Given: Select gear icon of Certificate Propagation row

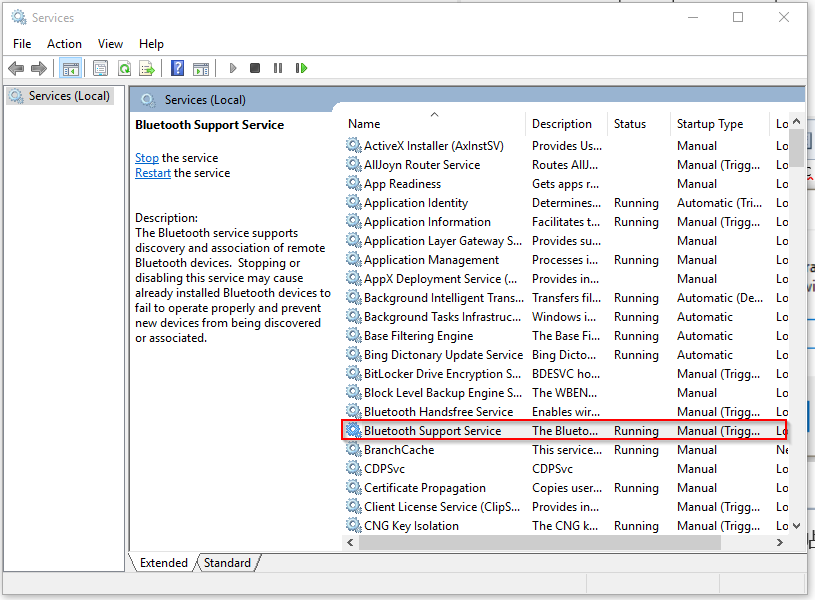Looking at the screenshot, I should point(353,487).
